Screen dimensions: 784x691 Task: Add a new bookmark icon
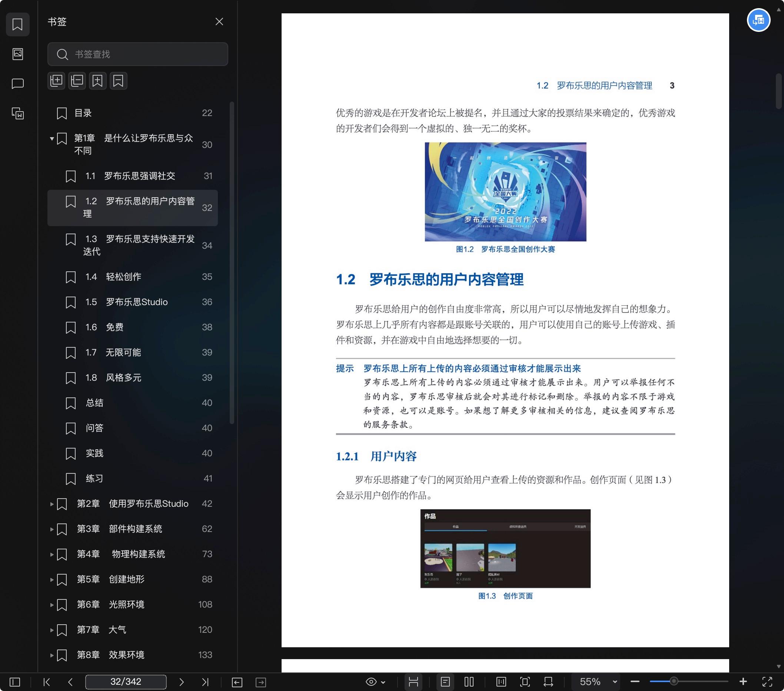pyautogui.click(x=97, y=80)
